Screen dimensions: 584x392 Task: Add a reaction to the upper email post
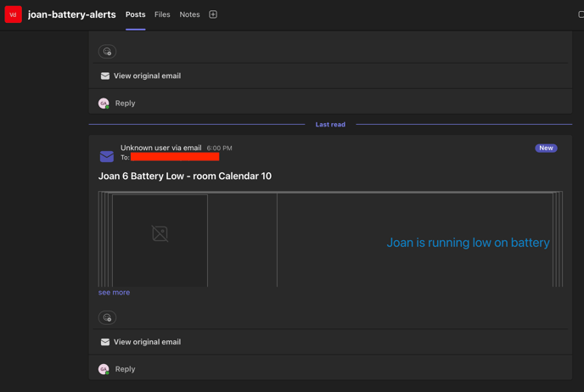(107, 52)
